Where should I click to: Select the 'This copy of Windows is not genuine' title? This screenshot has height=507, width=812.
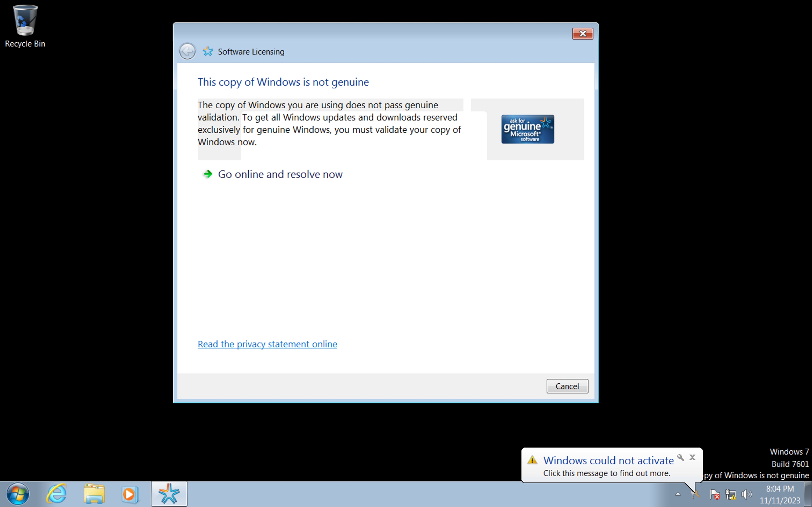283,82
